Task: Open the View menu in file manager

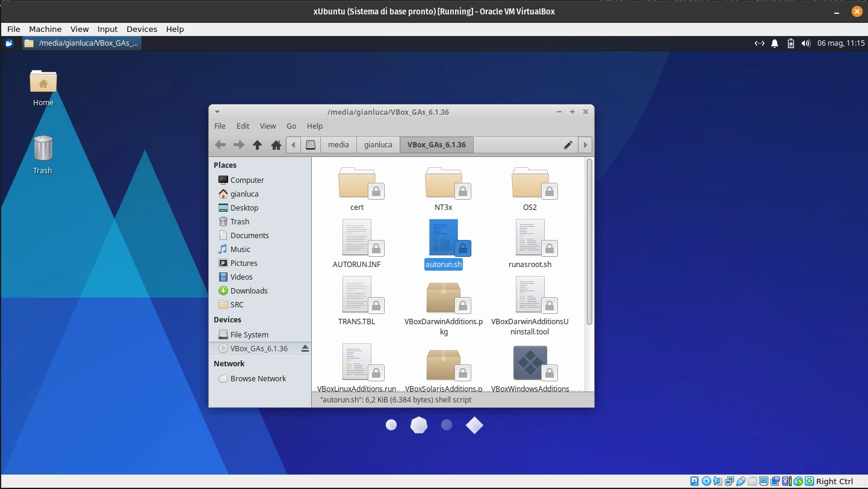Action: point(268,126)
